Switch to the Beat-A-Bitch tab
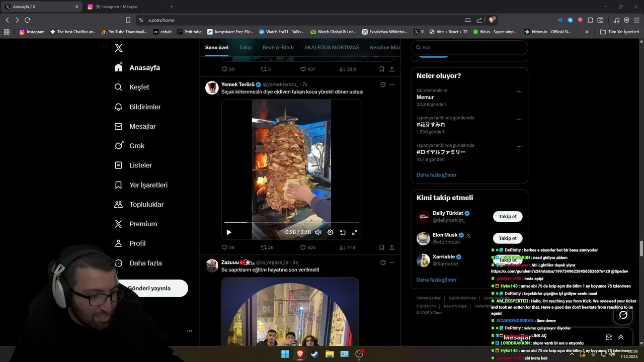 [278, 47]
